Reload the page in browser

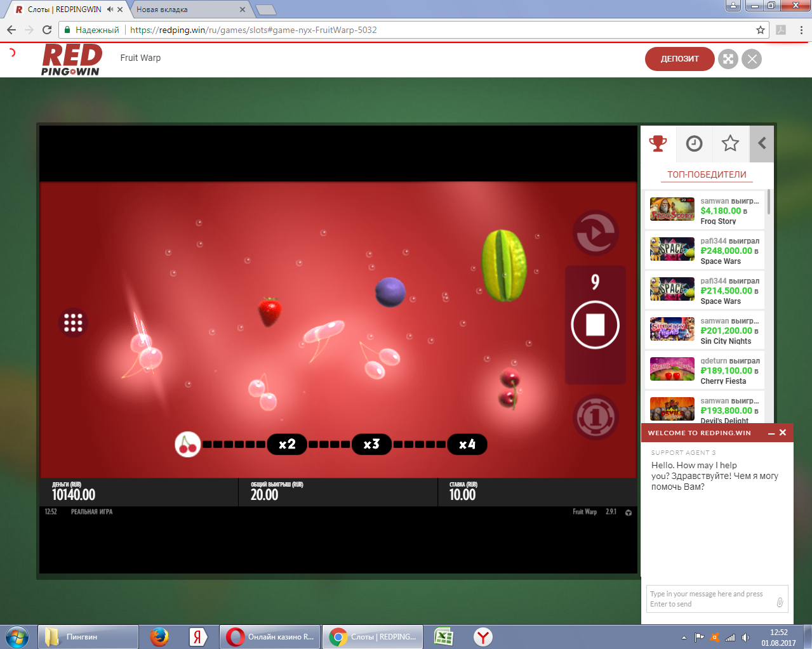tap(47, 30)
